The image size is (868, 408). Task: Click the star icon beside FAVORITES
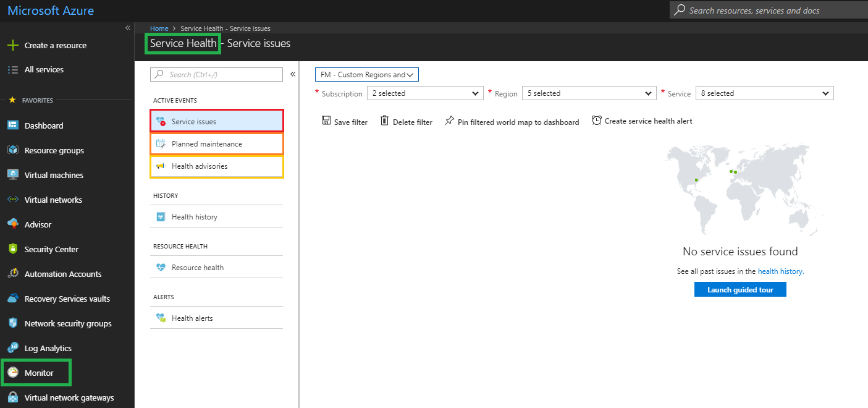(12, 100)
